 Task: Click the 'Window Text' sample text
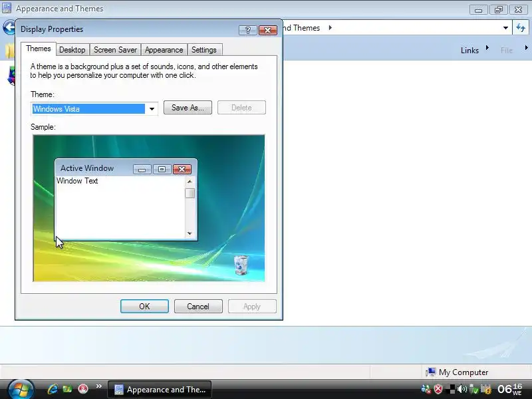tap(77, 181)
